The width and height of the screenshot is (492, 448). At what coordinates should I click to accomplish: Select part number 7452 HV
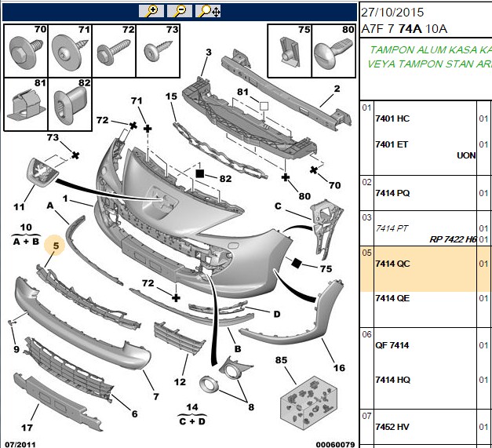click(x=392, y=427)
